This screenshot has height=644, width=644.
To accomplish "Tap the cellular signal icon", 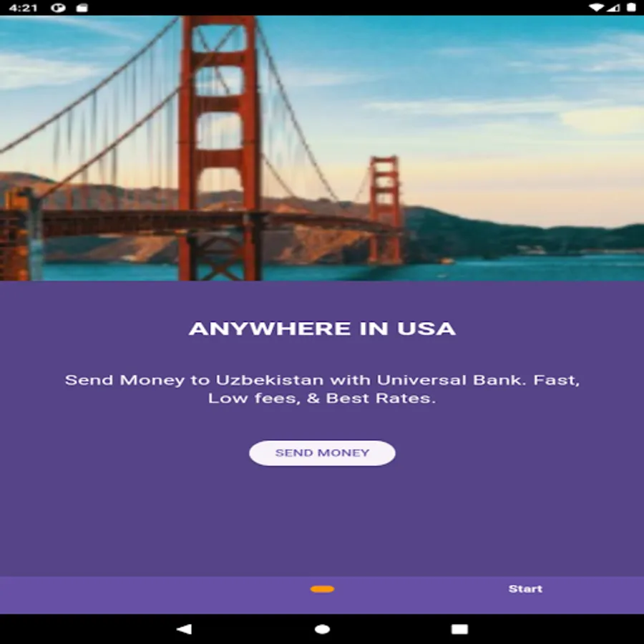I will [x=614, y=7].
